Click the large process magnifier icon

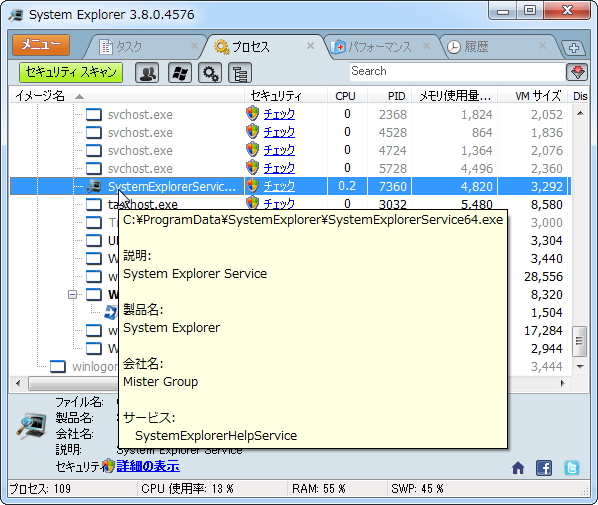32,426
